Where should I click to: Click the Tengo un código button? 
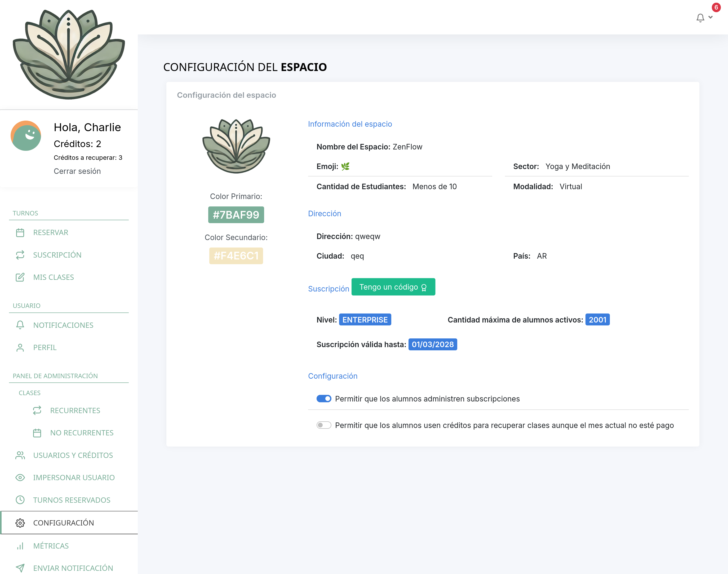tap(393, 287)
